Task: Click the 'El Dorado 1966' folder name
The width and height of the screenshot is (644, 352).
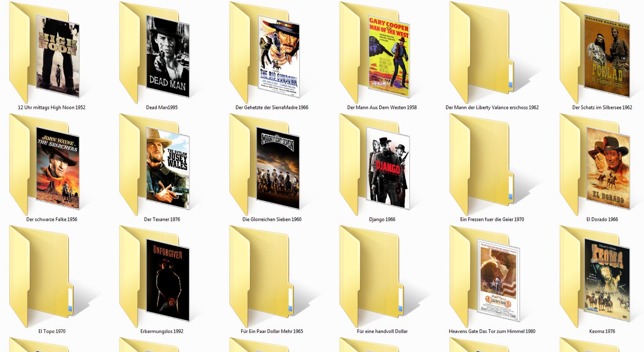Action: click(x=602, y=220)
